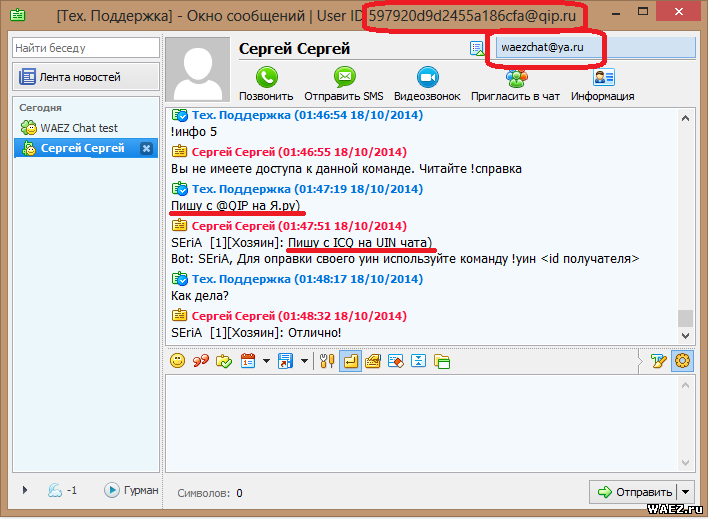Expand the toolbar chevron beside the T brush icon
This screenshot has width=708, height=519.
[641, 361]
